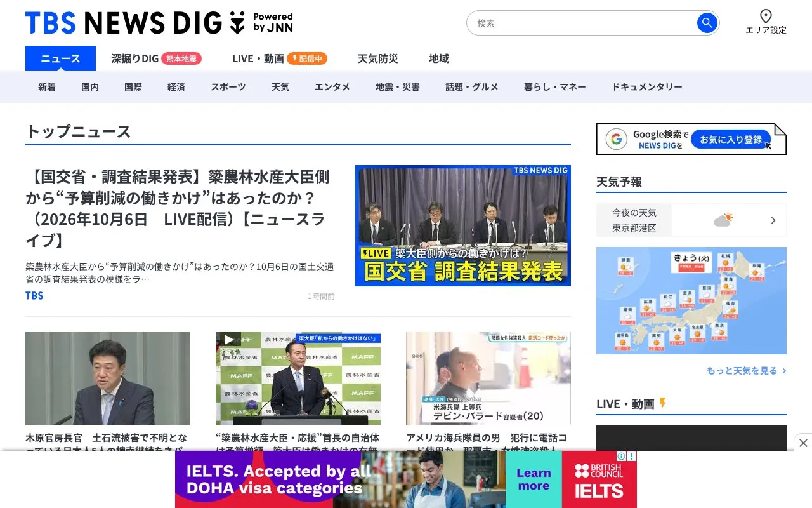Image resolution: width=812 pixels, height=508 pixels.
Task: Click the blue search magnifier button
Action: (707, 23)
